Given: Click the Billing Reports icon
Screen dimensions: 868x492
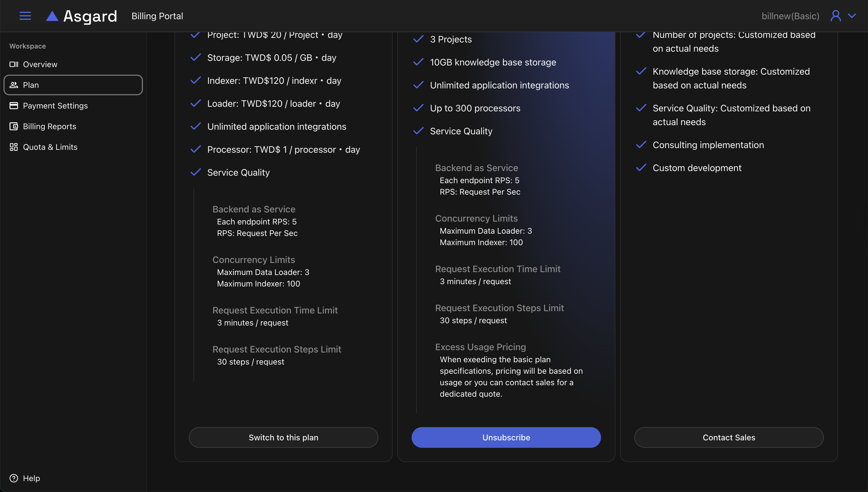Looking at the screenshot, I should tap(14, 126).
